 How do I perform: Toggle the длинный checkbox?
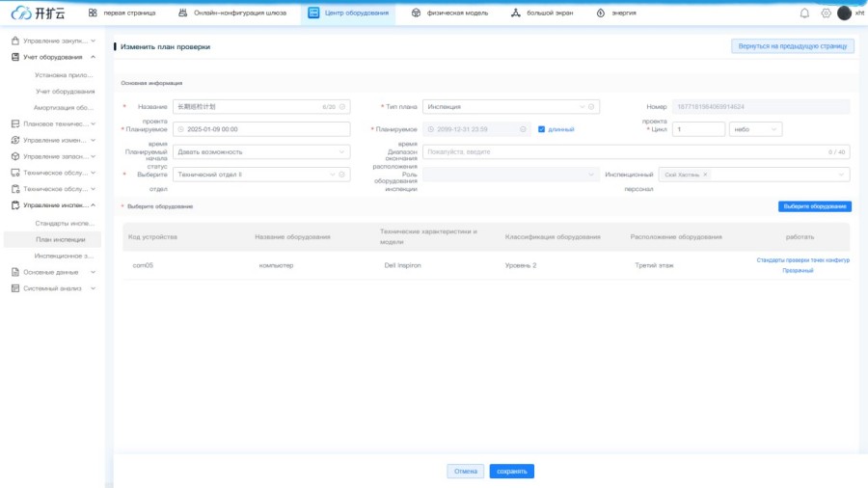coord(542,129)
